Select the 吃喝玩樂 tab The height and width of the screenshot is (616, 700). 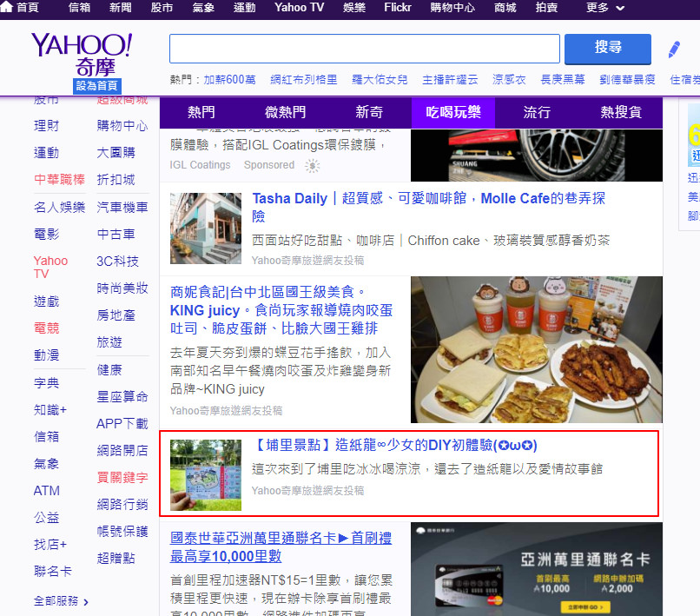pyautogui.click(x=452, y=112)
